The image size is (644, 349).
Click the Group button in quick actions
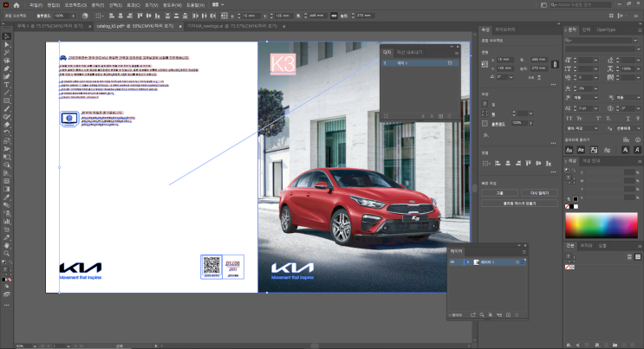[499, 192]
